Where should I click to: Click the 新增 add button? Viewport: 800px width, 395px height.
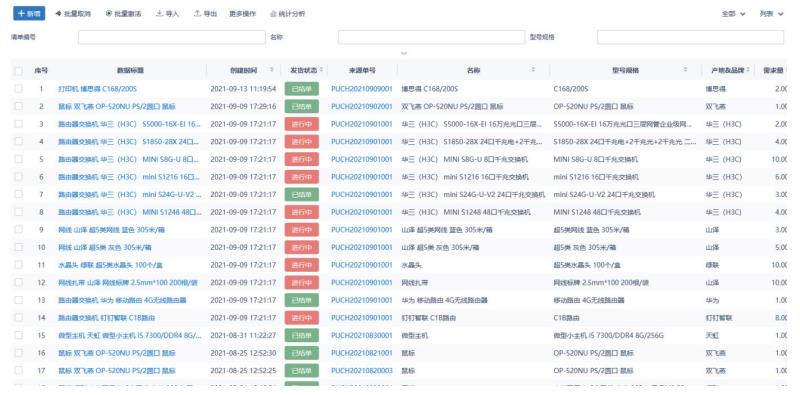[x=29, y=14]
